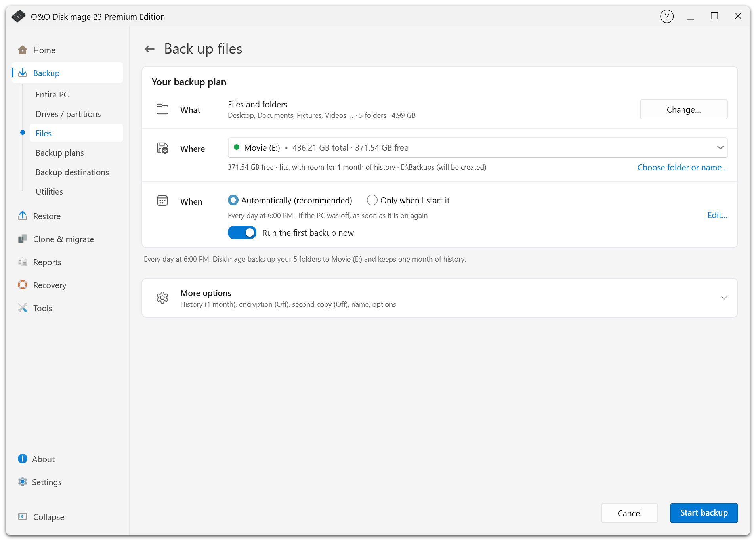Click 'Your backup plan' heading
This screenshot has height=541, width=756.
pyautogui.click(x=189, y=82)
